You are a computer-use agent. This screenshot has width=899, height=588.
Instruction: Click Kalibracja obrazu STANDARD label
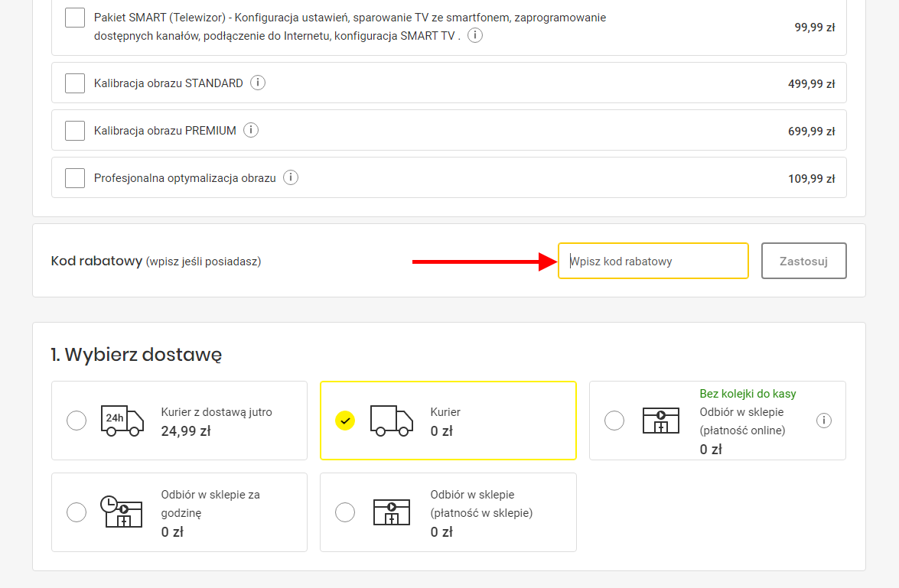tap(168, 83)
